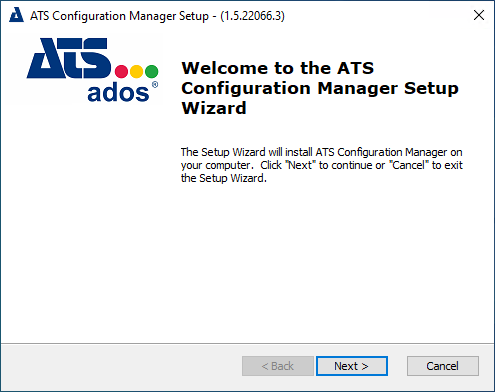Close the setup wizard with the X button

tap(479, 15)
